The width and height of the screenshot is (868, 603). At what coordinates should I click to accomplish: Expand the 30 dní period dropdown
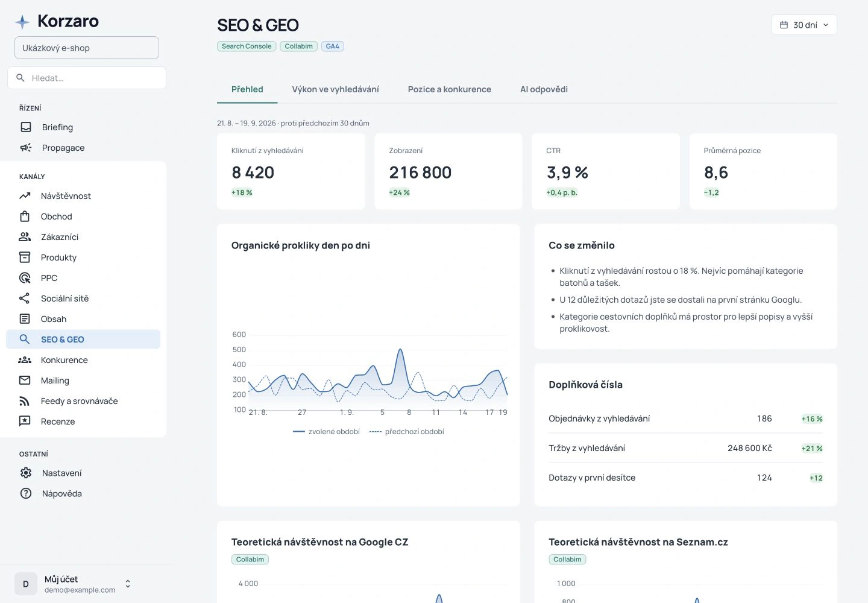pyautogui.click(x=804, y=25)
